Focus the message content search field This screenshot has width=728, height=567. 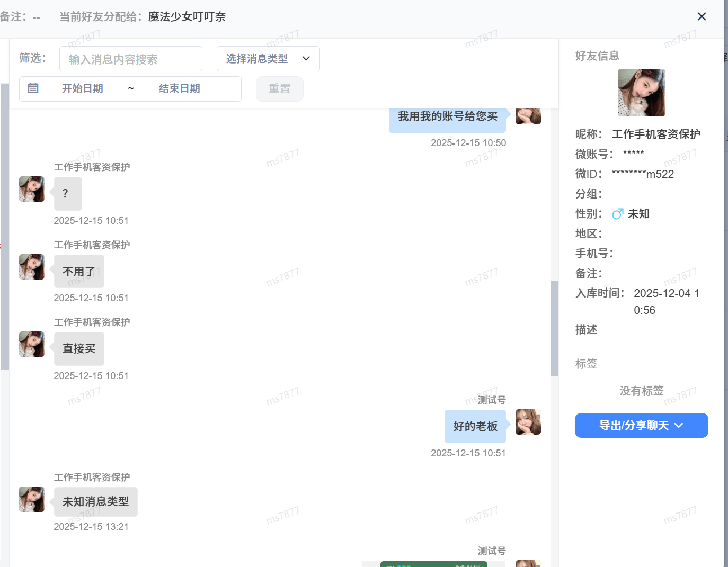131,59
